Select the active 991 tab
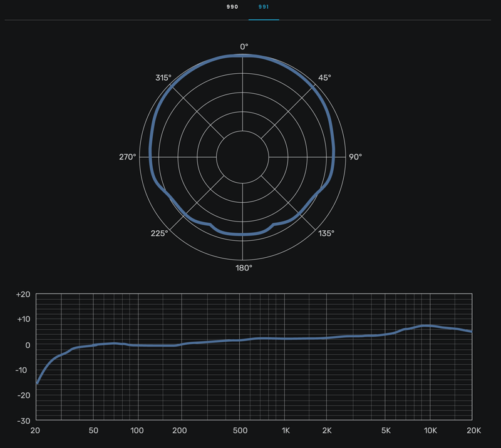 click(264, 6)
